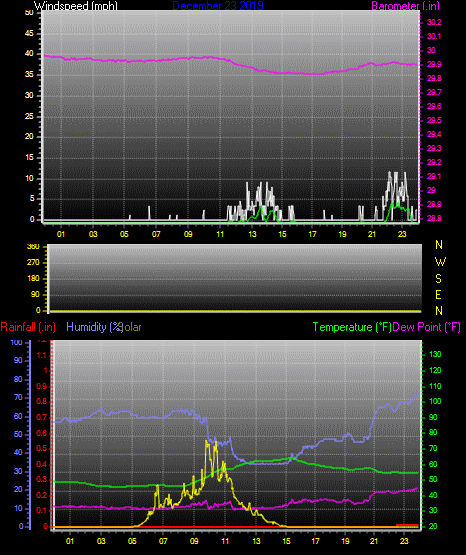Click the 'December 23 2019' date heading

218,6
